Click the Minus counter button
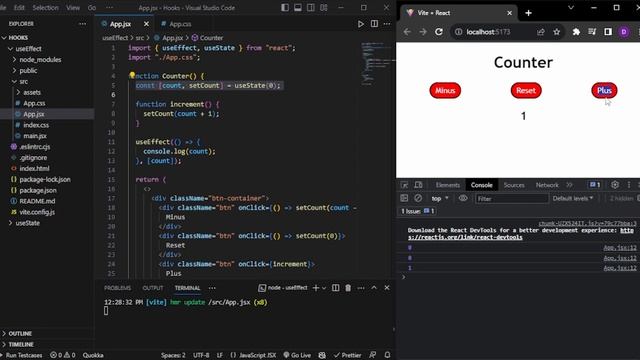Screen dimensions: 640x360 pos(445,91)
